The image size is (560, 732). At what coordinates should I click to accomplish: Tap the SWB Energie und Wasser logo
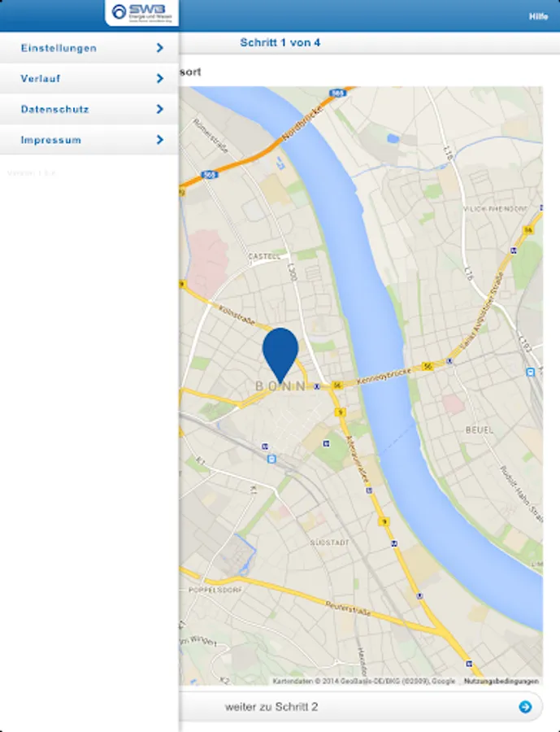(142, 12)
